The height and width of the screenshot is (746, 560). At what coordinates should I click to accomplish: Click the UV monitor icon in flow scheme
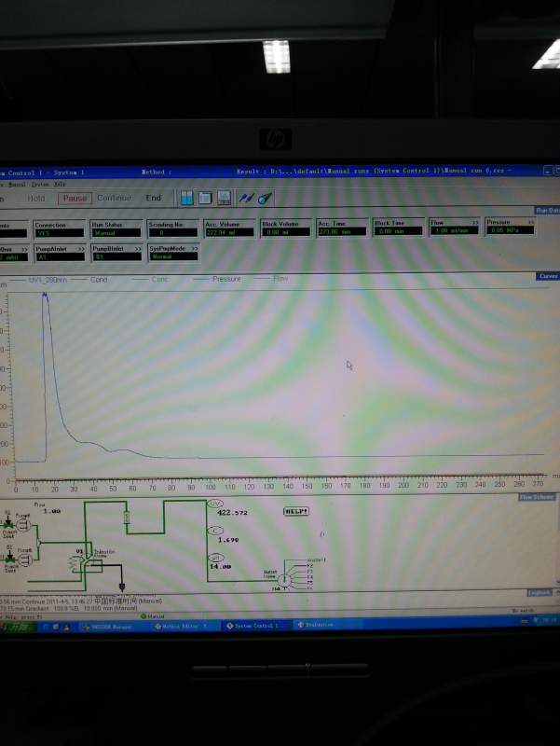click(215, 504)
